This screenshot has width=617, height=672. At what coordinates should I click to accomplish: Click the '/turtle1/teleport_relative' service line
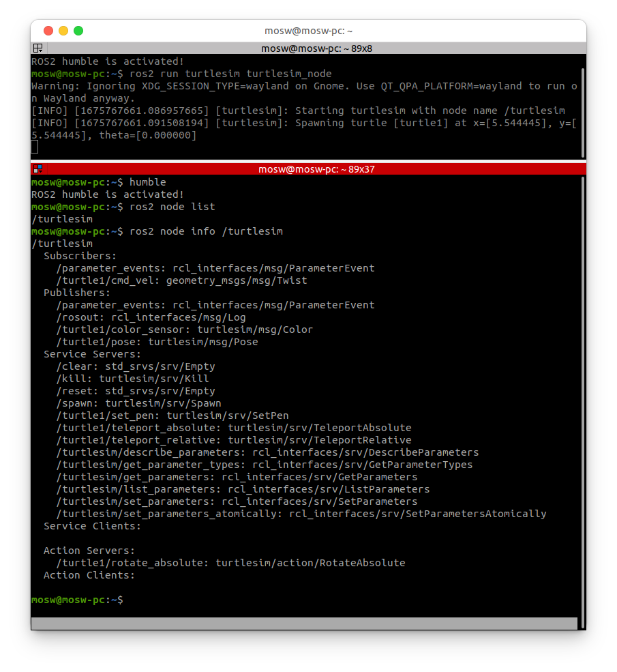point(234,440)
